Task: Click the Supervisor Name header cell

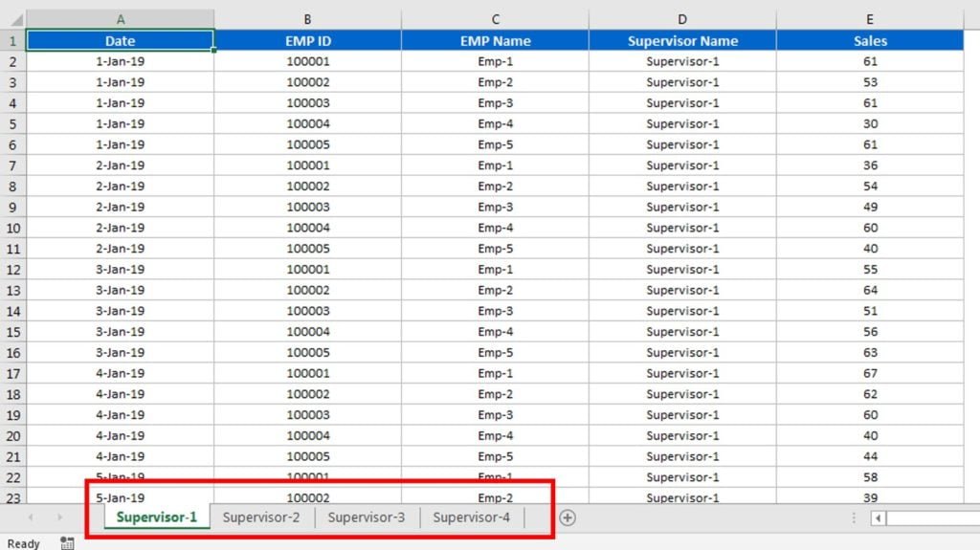Action: click(x=682, y=41)
